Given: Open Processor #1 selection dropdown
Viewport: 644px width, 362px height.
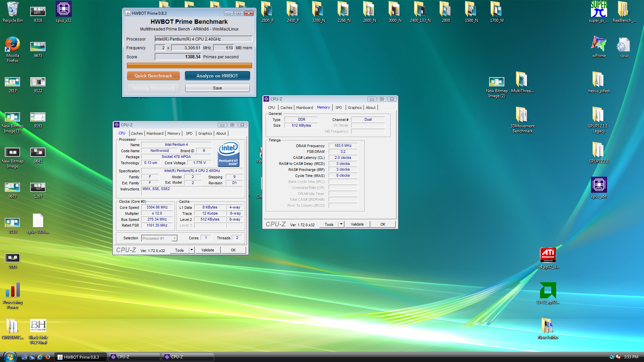Looking at the screenshot, I should point(159,238).
